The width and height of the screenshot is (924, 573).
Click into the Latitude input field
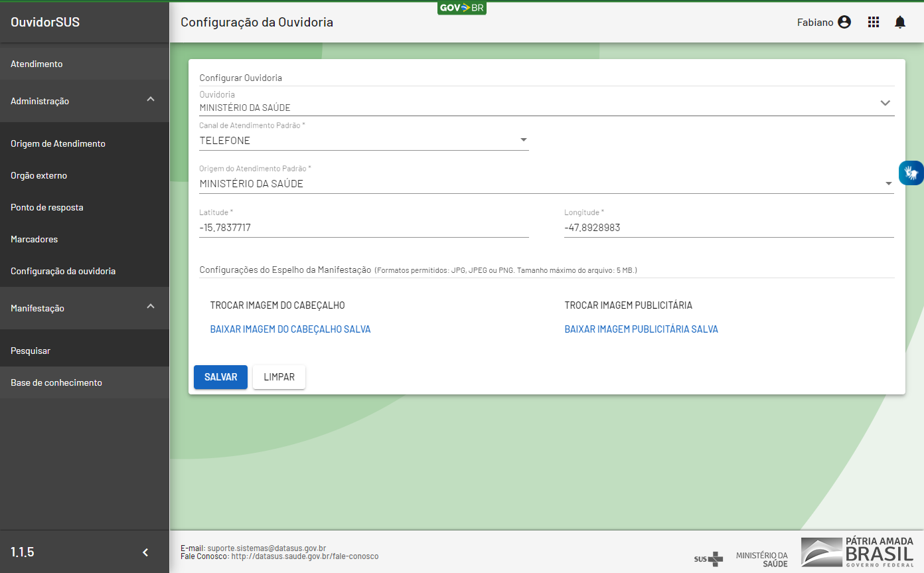coord(364,228)
